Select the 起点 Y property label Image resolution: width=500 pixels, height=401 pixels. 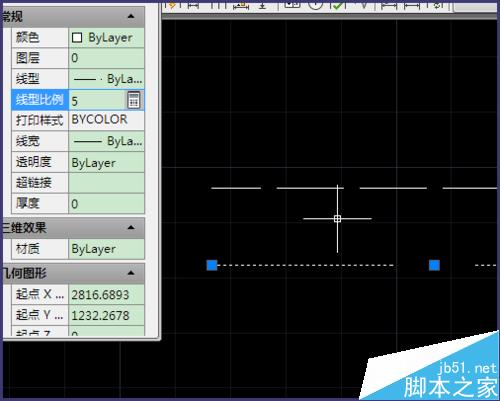tap(40, 315)
